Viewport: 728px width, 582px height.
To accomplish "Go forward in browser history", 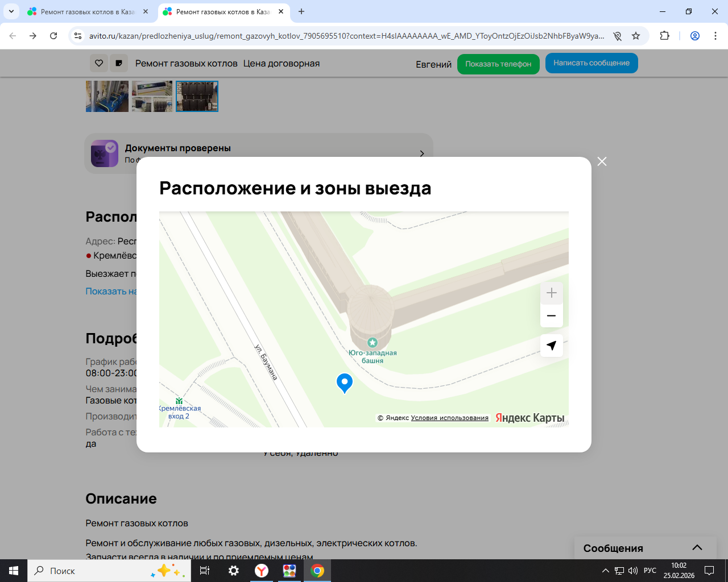I will point(33,36).
